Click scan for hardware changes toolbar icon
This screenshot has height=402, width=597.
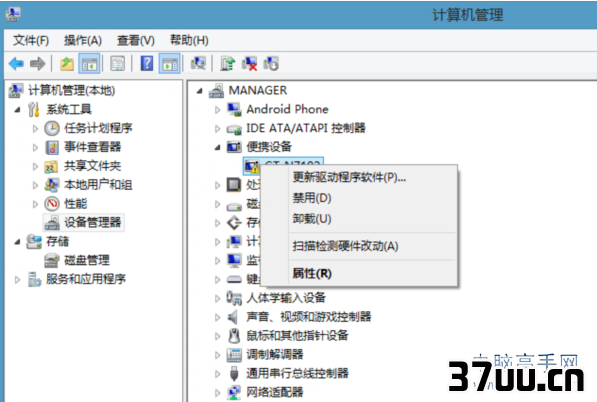(x=198, y=63)
